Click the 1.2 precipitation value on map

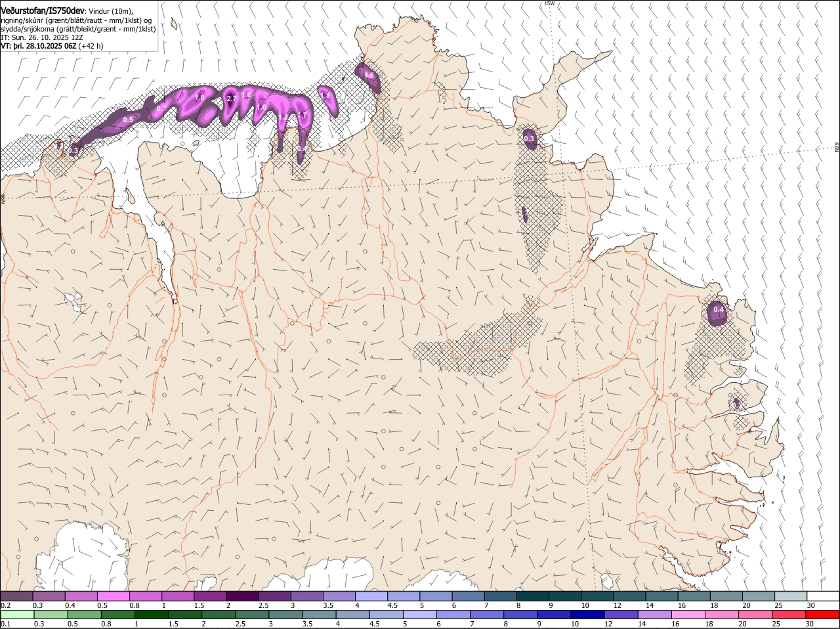tap(282, 117)
